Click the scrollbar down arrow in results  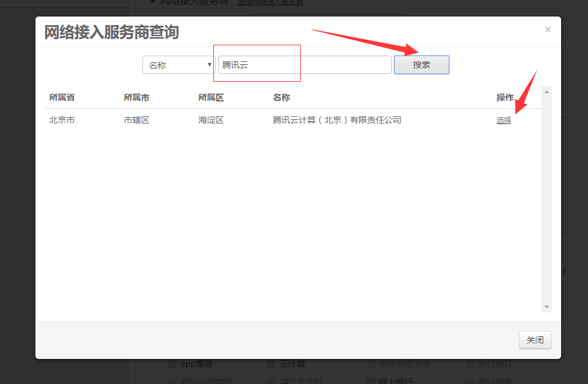546,307
